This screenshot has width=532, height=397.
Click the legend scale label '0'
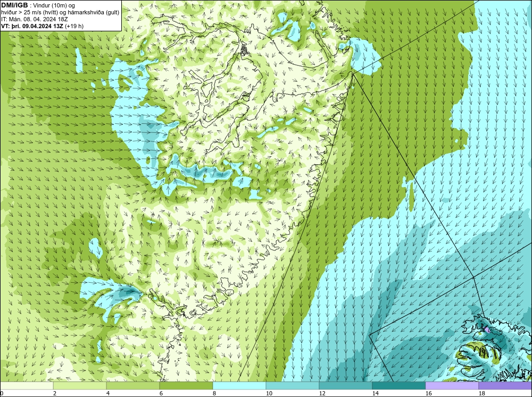point(2,393)
